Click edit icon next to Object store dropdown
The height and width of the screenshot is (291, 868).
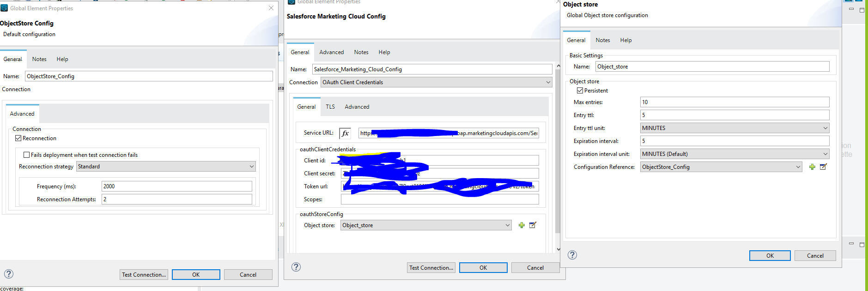pyautogui.click(x=533, y=225)
